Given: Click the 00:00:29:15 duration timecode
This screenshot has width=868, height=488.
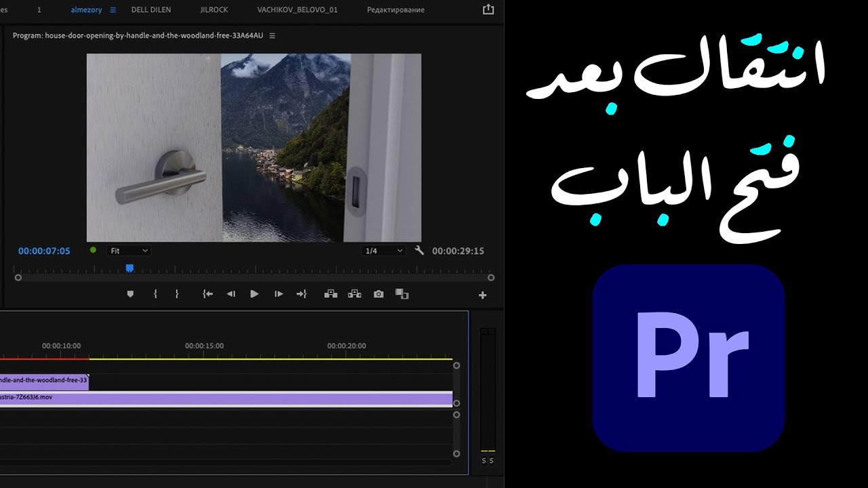Looking at the screenshot, I should pos(458,251).
